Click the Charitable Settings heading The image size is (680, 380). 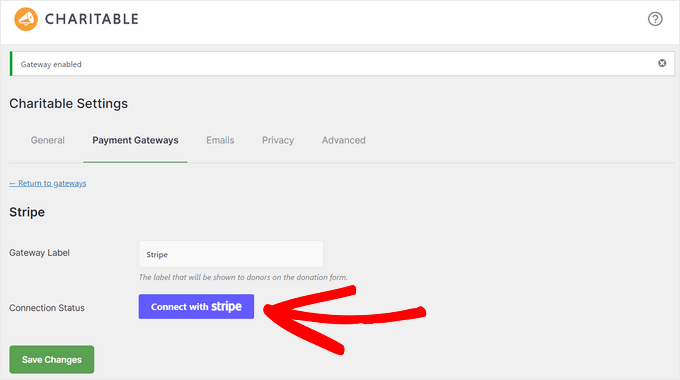click(x=69, y=104)
